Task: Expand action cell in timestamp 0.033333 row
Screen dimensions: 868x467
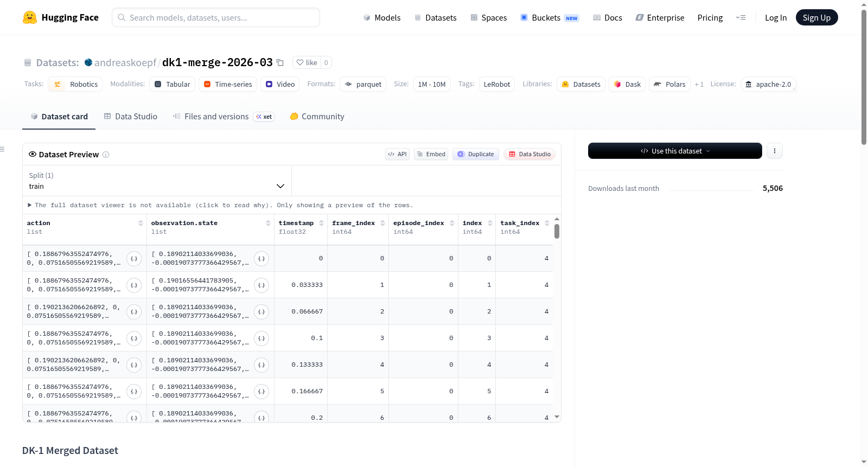Action: 134,285
